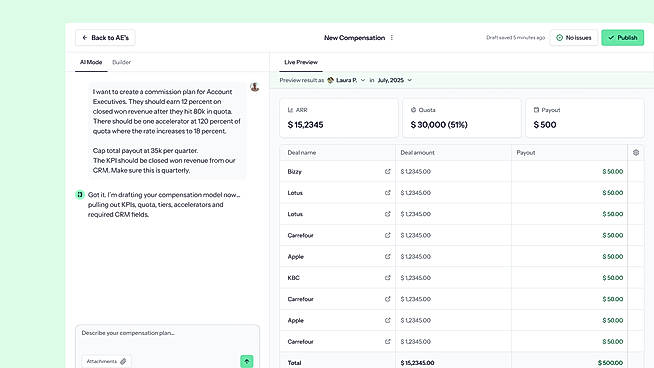
Task: Open the three-dot menu next to New Compensation
Action: coord(392,38)
